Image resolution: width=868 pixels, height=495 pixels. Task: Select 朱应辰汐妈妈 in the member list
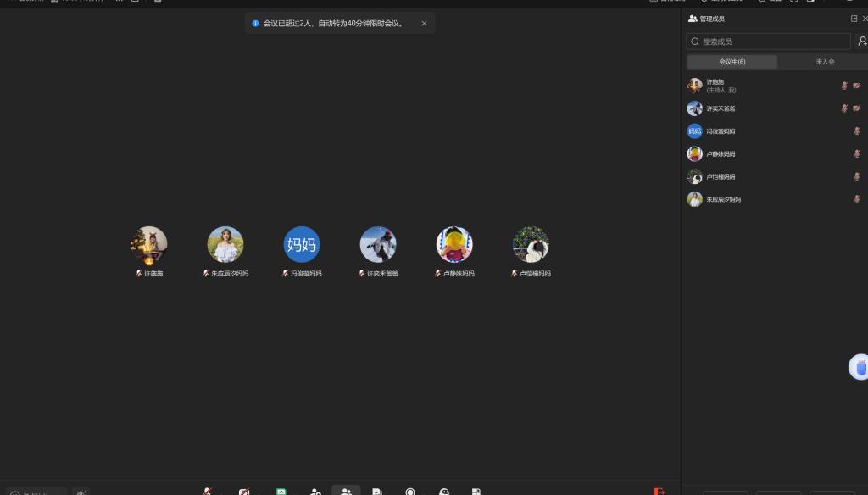coord(723,200)
